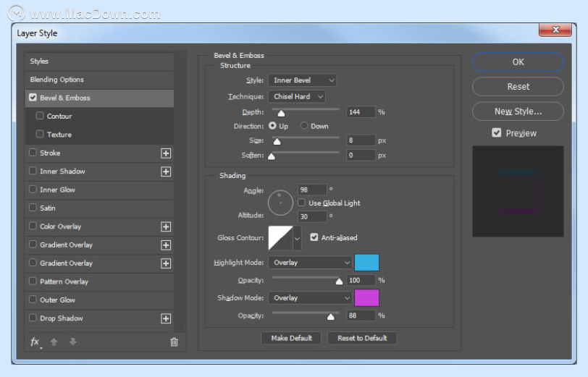Enable the Outer Glow checkbox
The height and width of the screenshot is (377, 588).
[33, 300]
